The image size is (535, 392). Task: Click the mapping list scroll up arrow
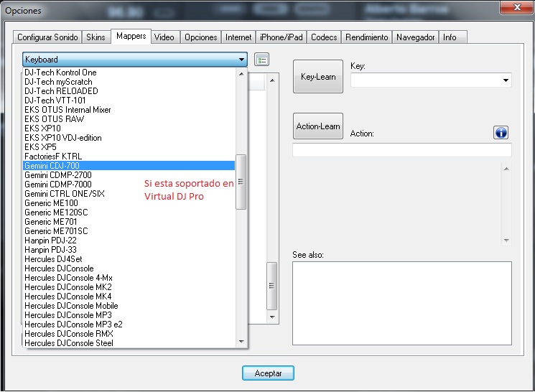coord(272,80)
